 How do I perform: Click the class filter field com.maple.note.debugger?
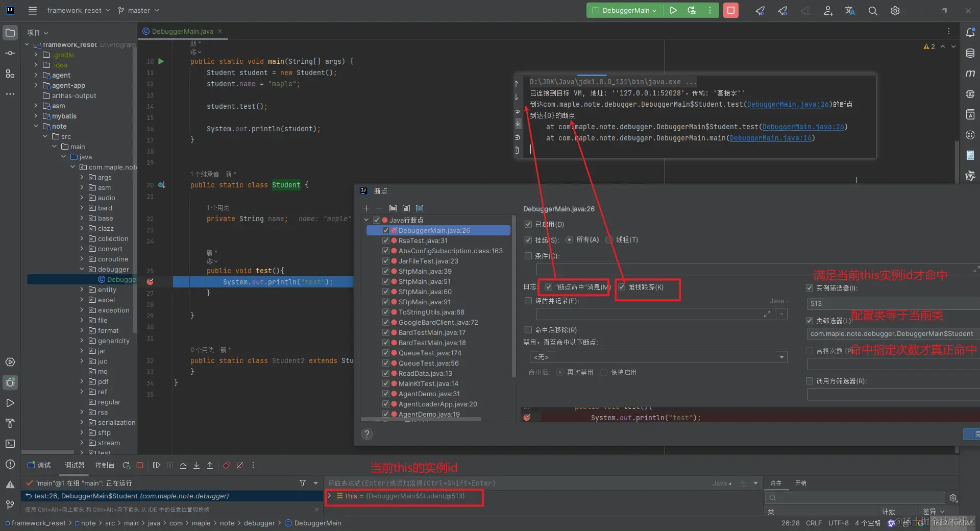pos(893,334)
